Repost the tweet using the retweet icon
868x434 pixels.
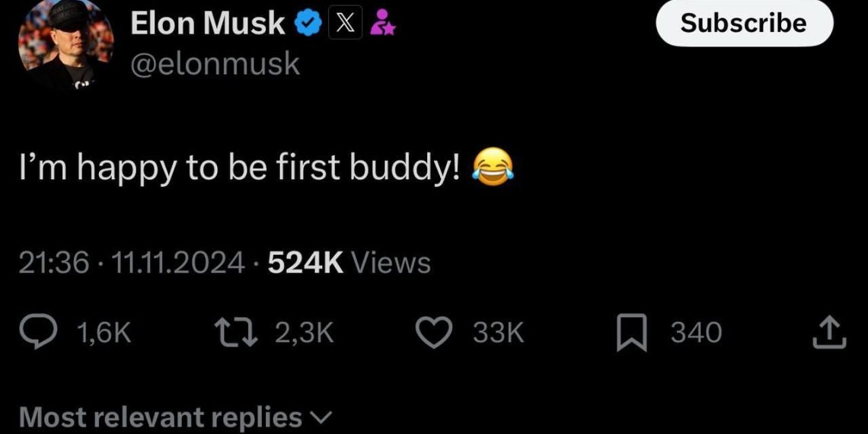pos(234,333)
